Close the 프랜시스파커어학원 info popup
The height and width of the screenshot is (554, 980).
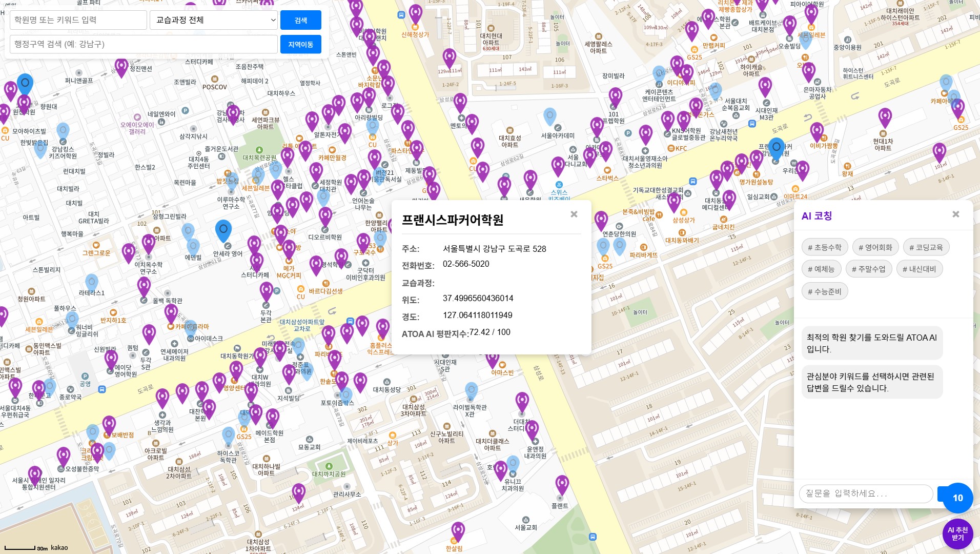pos(574,214)
